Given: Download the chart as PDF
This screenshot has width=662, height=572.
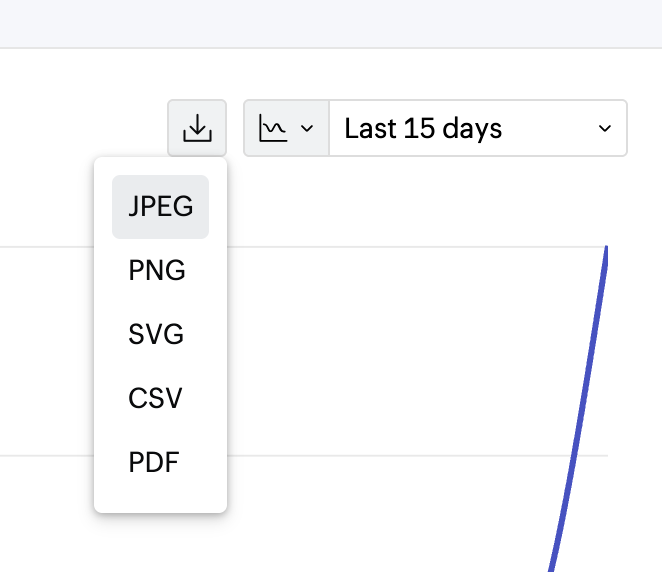Looking at the screenshot, I should tap(155, 463).
